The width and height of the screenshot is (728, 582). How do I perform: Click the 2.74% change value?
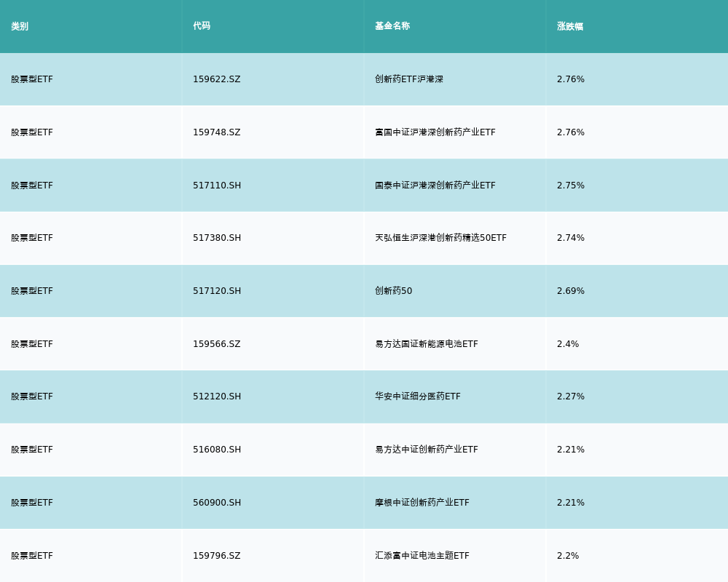tap(571, 238)
